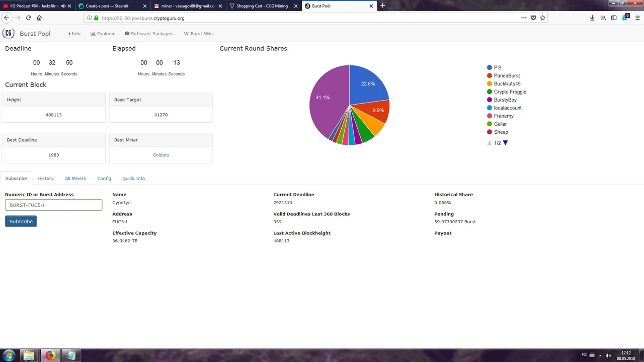Select the block height value 488113
Viewport: 644px width, 362px height.
[53, 115]
